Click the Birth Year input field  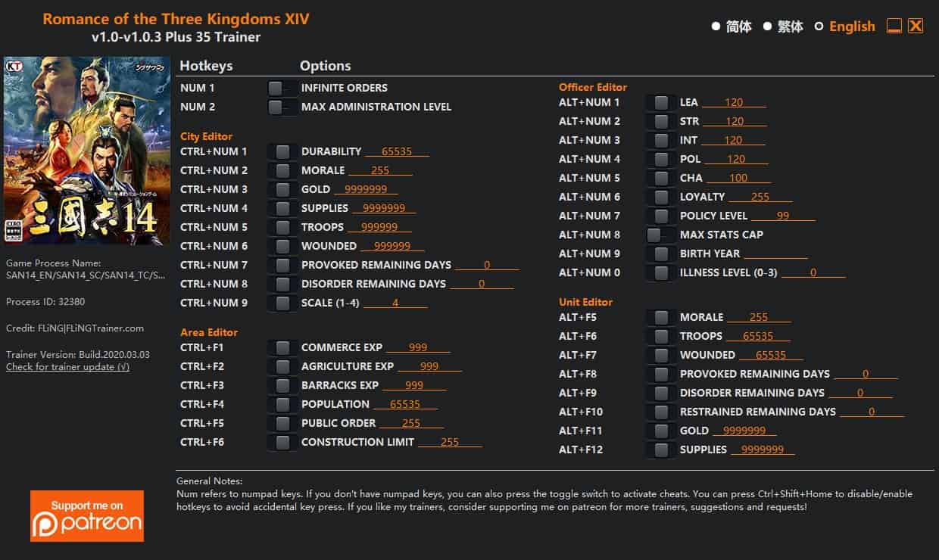click(776, 254)
